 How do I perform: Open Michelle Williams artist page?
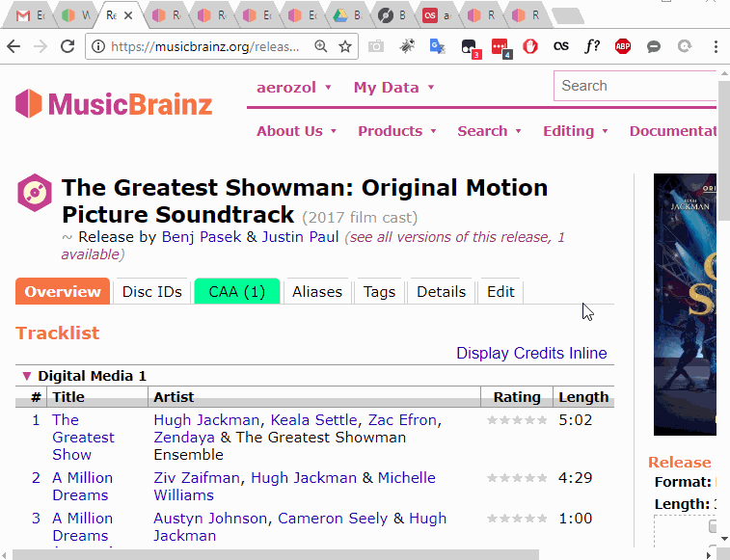(x=294, y=487)
